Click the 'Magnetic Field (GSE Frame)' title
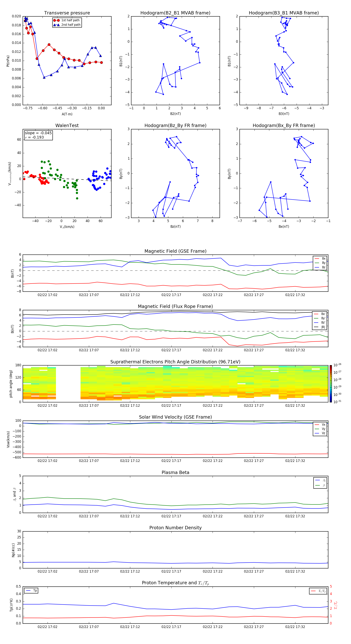The image size is (351, 644). (x=175, y=251)
